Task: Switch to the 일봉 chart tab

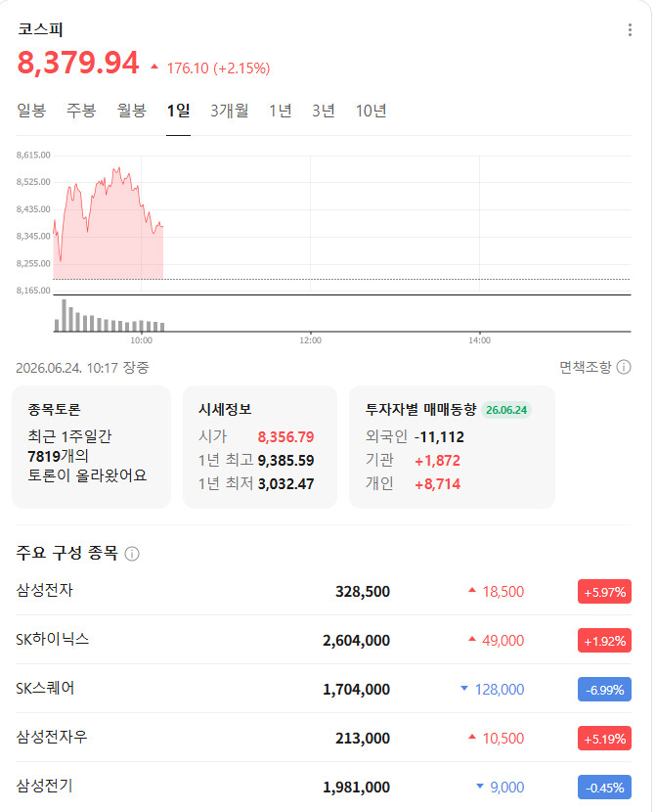Action: [x=31, y=111]
